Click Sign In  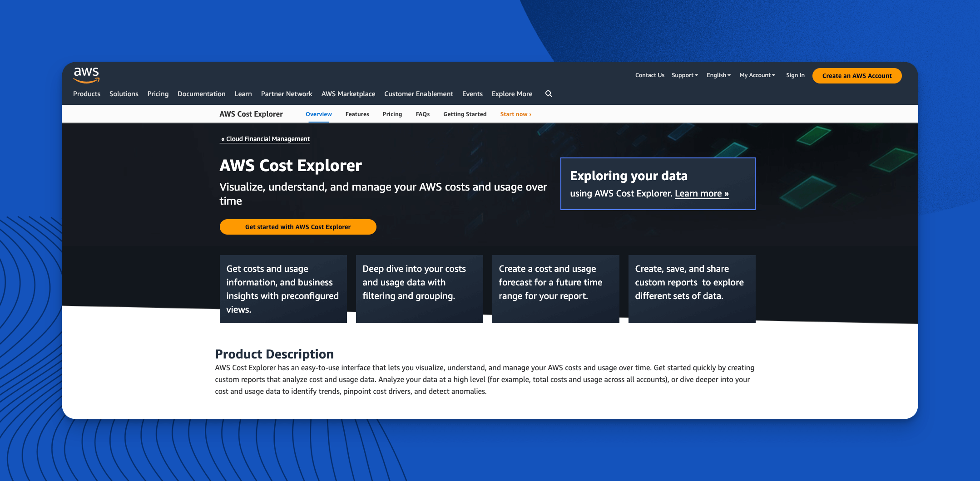(795, 75)
